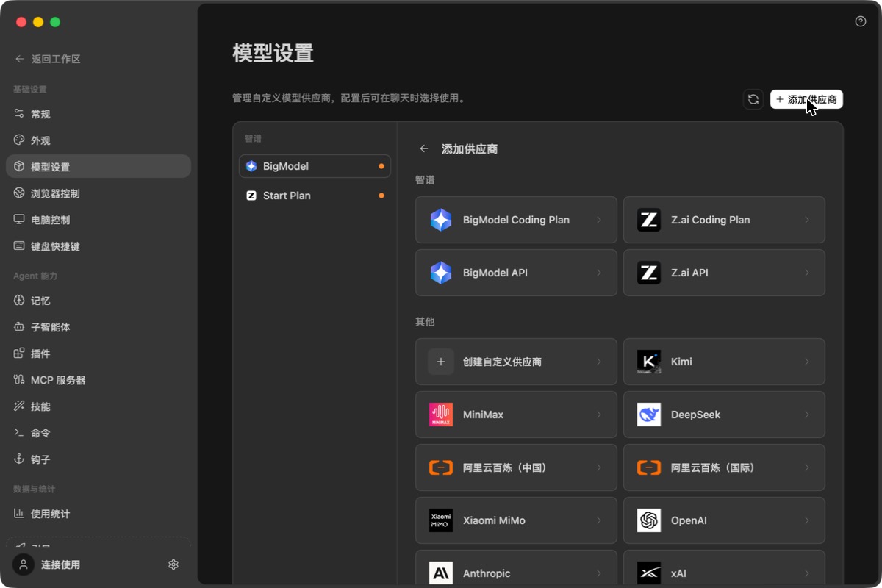Click the MCP 服务器 icon
The height and width of the screenshot is (588, 882).
coord(19,380)
